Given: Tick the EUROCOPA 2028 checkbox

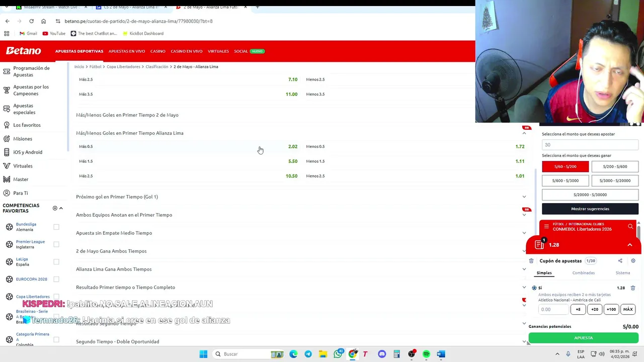Looking at the screenshot, I should 56,279.
